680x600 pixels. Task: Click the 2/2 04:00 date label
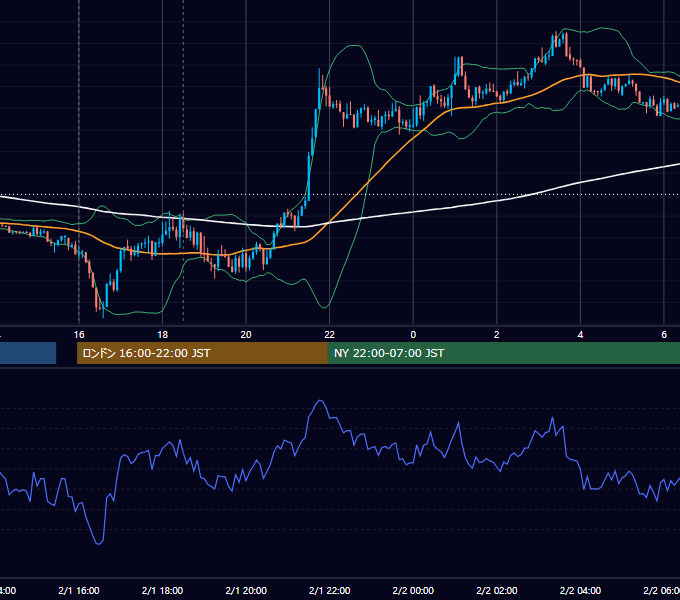coord(580,591)
